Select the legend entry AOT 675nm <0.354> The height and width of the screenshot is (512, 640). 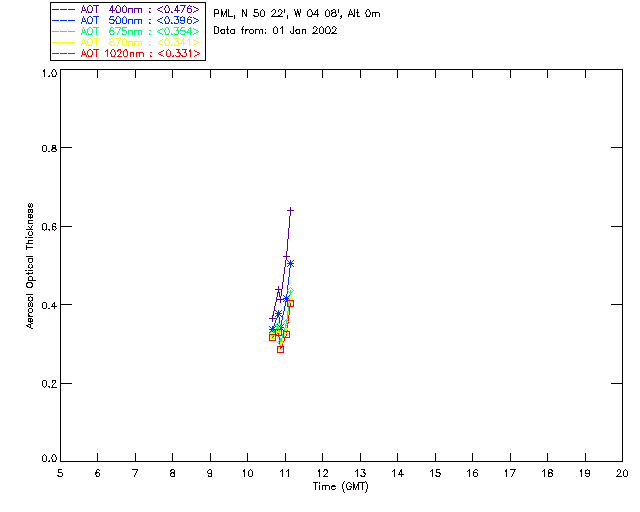point(126,31)
